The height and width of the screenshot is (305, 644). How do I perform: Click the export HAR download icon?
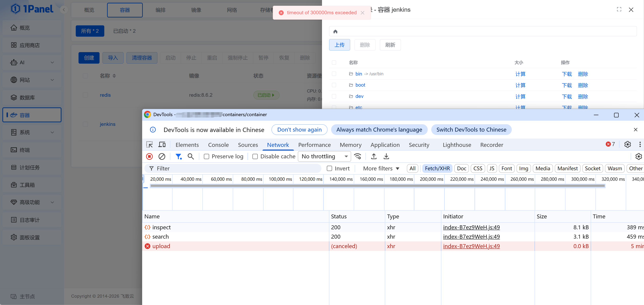[386, 156]
